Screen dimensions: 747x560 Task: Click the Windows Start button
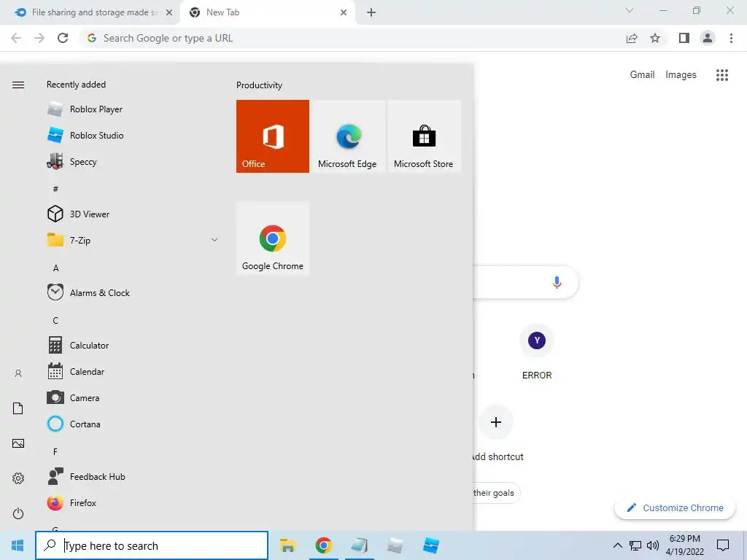click(18, 545)
